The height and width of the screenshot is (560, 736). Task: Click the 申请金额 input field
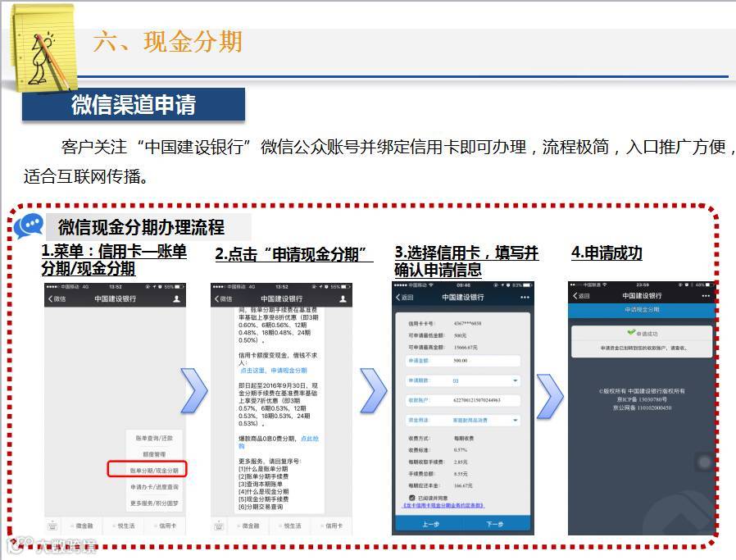(x=463, y=361)
